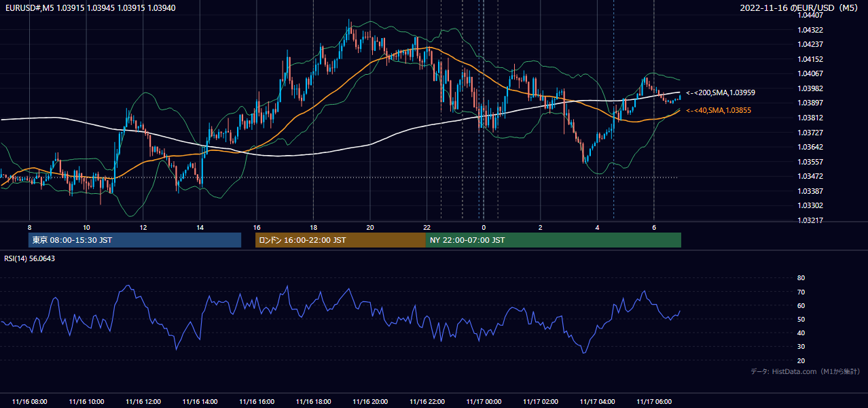
Task: Click price level 1.04407 on axis
Action: [x=810, y=15]
